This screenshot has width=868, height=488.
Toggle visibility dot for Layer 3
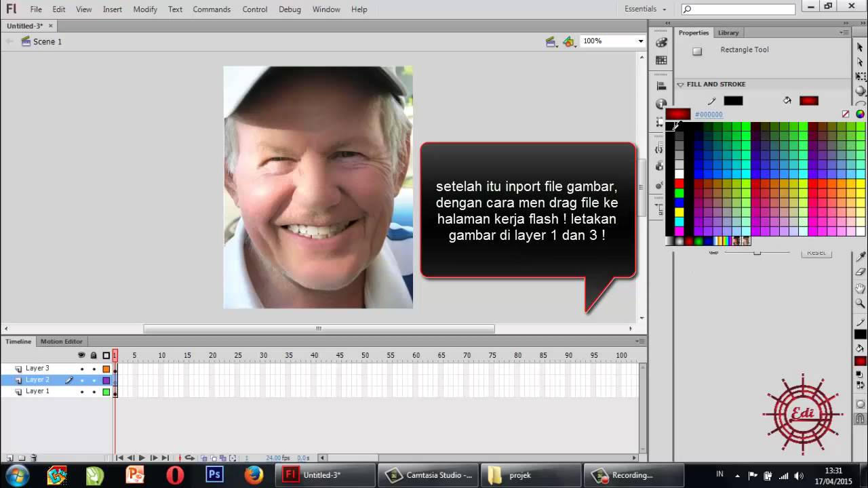tap(82, 369)
